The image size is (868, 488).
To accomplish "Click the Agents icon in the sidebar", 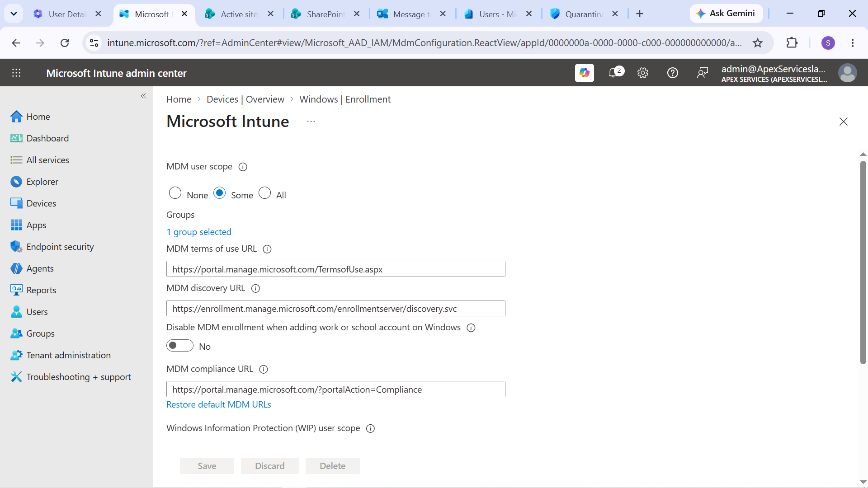I will [x=16, y=268].
